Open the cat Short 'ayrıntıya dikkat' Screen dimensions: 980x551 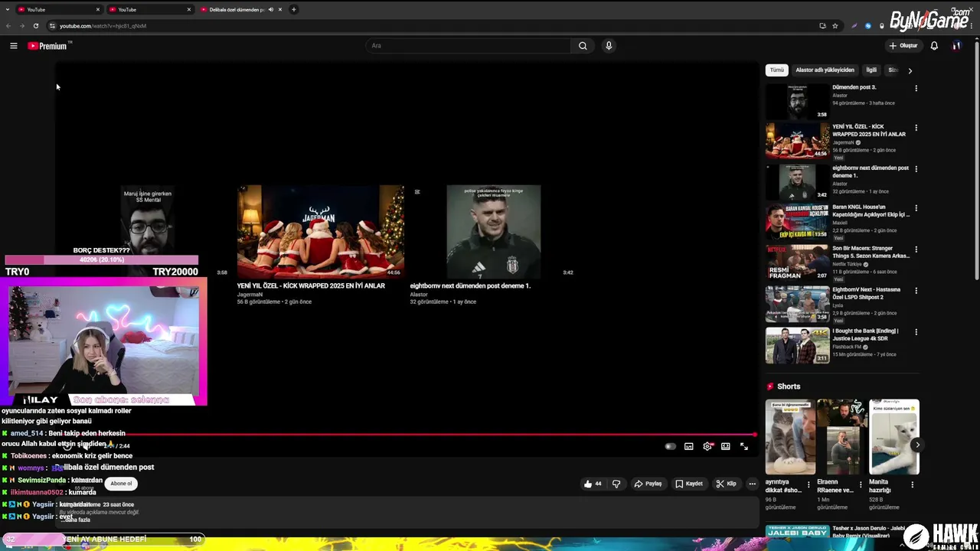click(789, 437)
